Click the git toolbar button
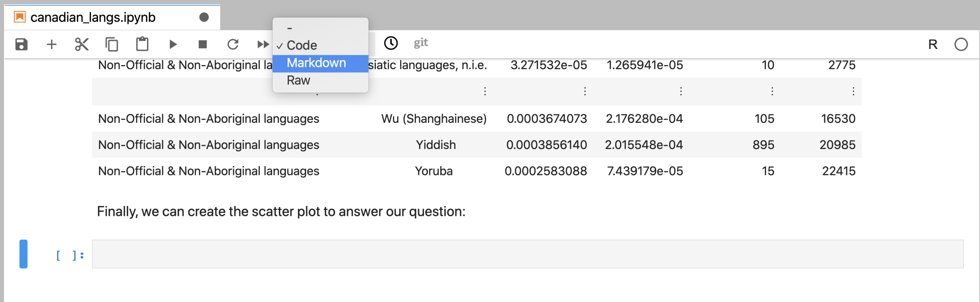Image resolution: width=980 pixels, height=302 pixels. tap(420, 43)
